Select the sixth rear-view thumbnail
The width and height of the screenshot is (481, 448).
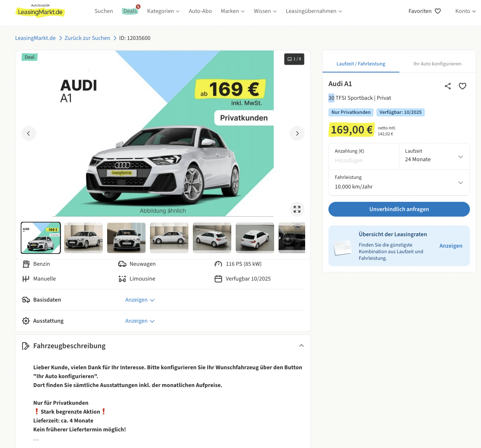[x=255, y=238]
